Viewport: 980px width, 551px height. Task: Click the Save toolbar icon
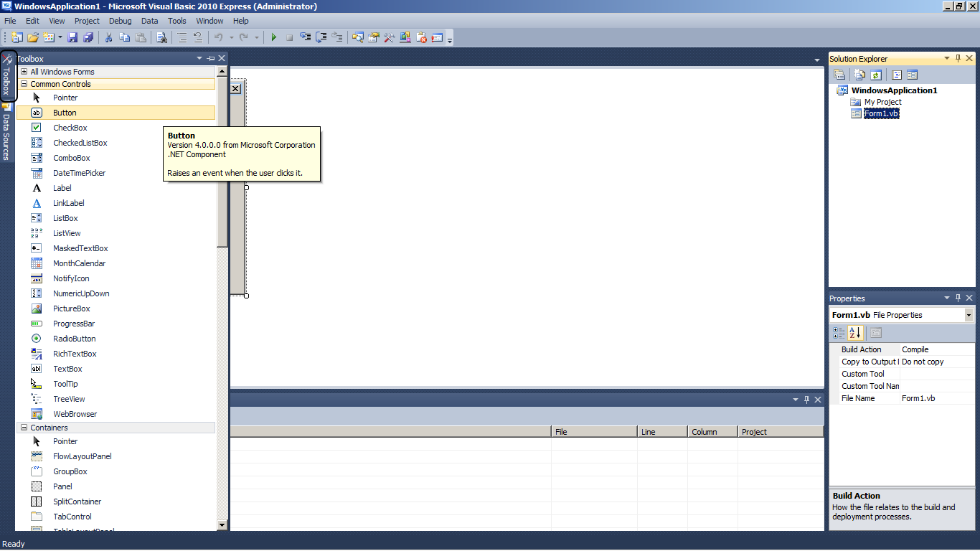tap(72, 37)
